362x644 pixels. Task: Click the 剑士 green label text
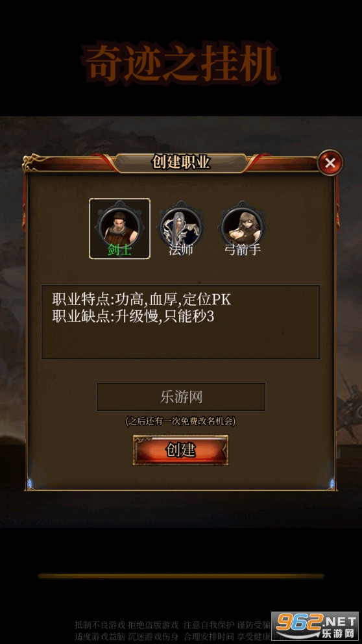[x=119, y=250]
